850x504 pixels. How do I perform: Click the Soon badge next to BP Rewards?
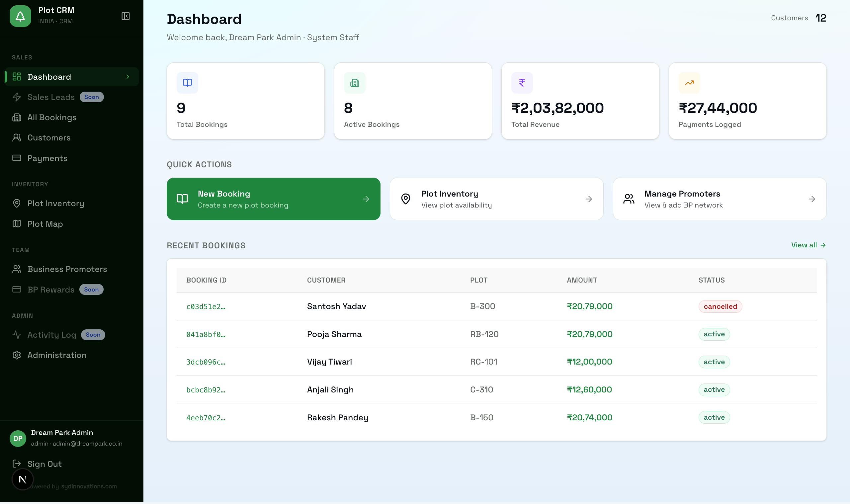(x=92, y=290)
